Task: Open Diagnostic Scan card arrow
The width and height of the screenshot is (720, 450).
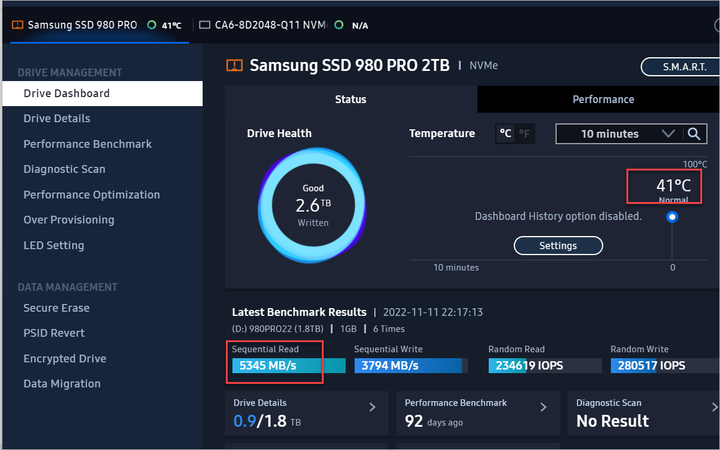Action: point(714,407)
